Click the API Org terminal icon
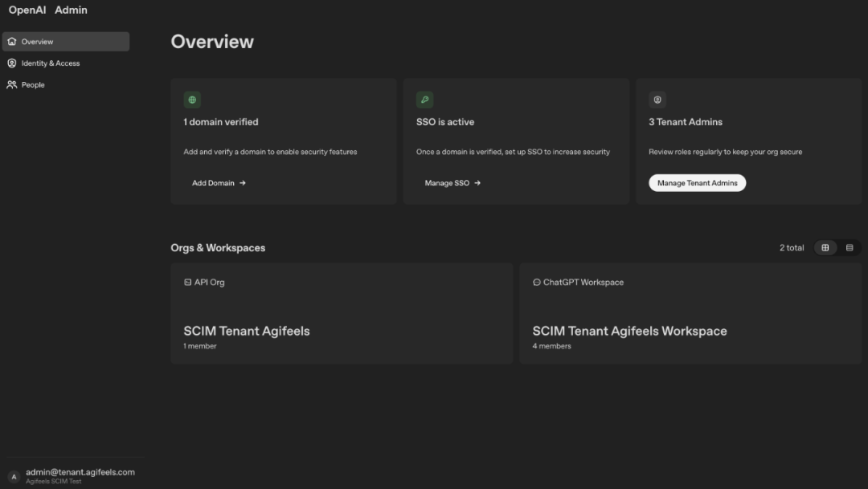The height and width of the screenshot is (489, 868). click(x=187, y=282)
